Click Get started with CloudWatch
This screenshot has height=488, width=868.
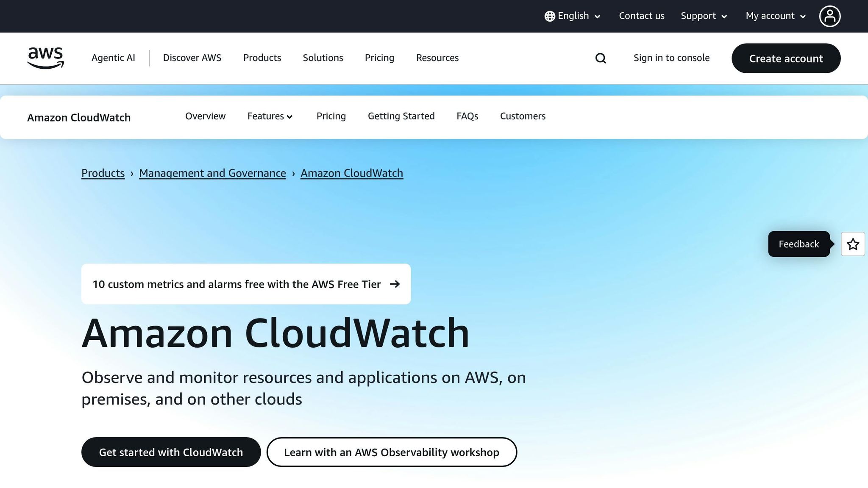pyautogui.click(x=171, y=452)
